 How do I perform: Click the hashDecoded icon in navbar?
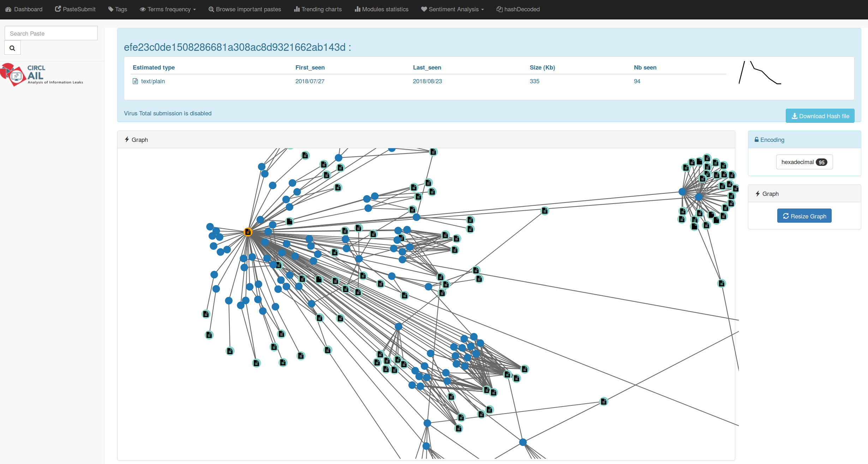click(x=500, y=8)
